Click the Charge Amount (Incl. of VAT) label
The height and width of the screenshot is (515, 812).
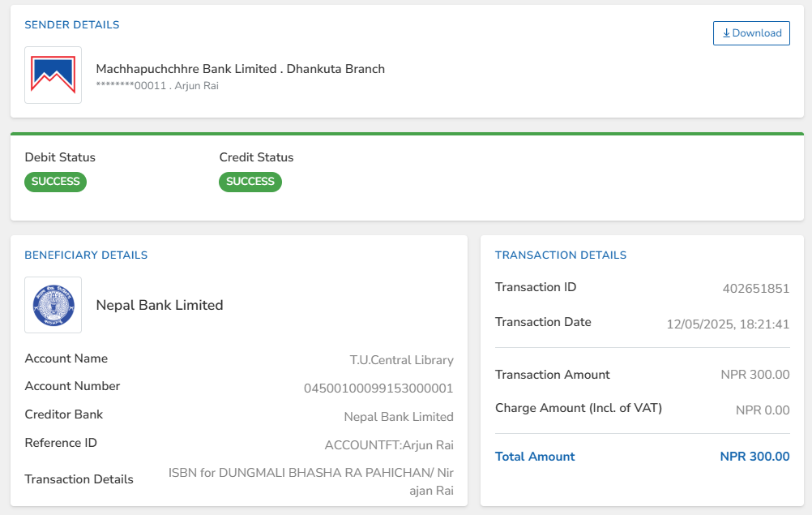click(x=579, y=408)
